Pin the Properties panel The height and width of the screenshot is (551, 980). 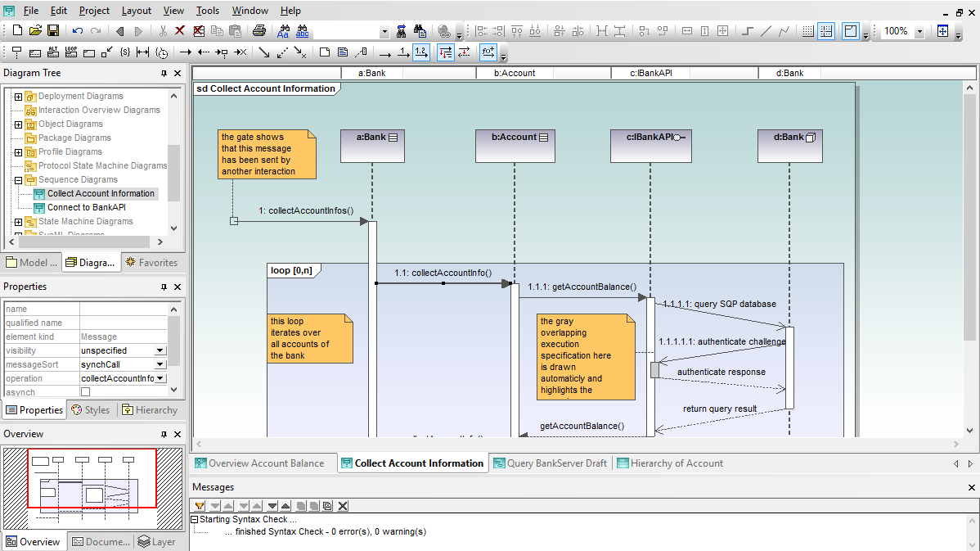(x=164, y=287)
